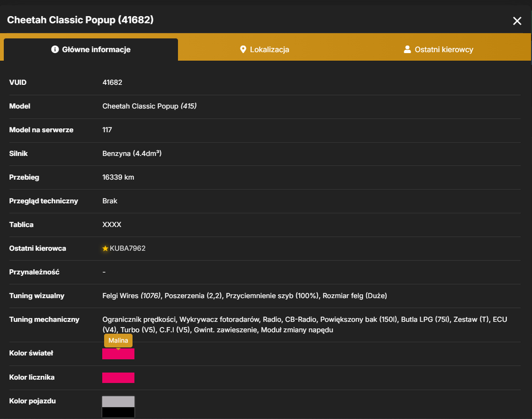Click the Tuning wizualny row label
This screenshot has height=419, width=532.
(37, 296)
